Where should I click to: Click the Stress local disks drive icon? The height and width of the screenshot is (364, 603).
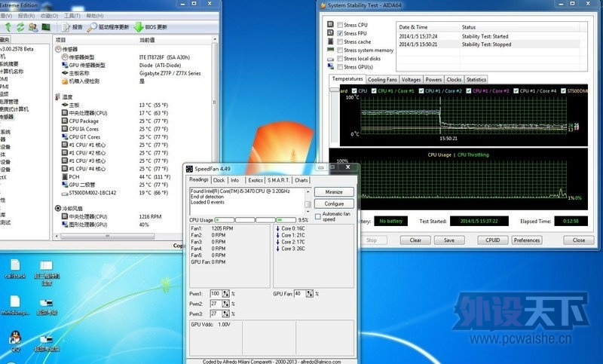[x=330, y=59]
